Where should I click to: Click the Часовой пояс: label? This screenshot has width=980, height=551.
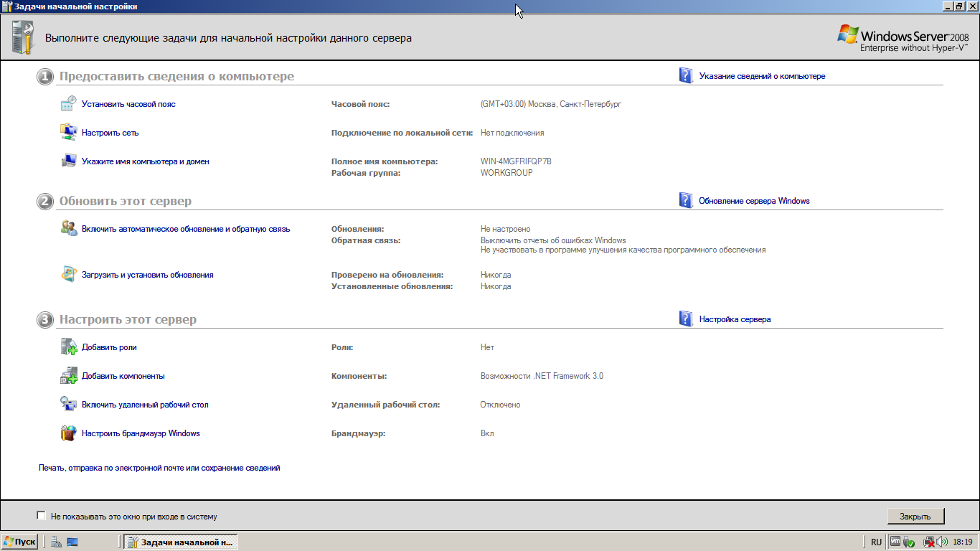pos(360,104)
